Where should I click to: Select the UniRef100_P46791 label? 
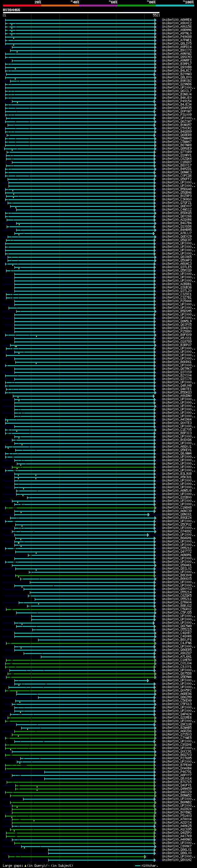pyautogui.click(x=177, y=772)
